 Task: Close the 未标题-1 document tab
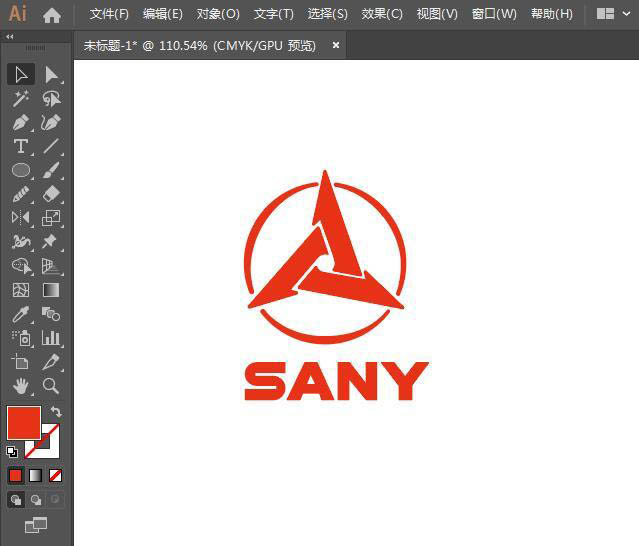pyautogui.click(x=336, y=45)
